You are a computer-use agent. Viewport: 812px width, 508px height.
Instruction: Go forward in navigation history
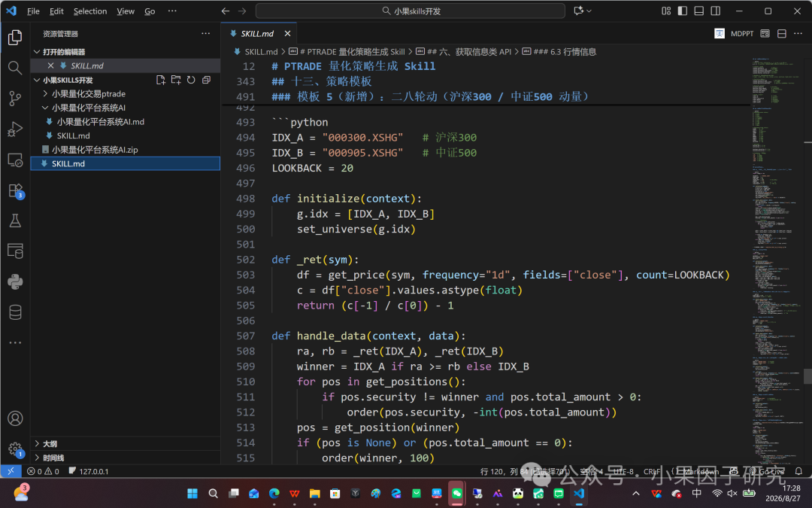click(x=242, y=11)
